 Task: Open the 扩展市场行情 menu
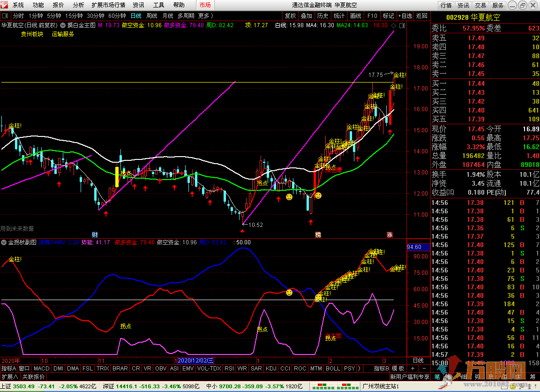point(108,5)
